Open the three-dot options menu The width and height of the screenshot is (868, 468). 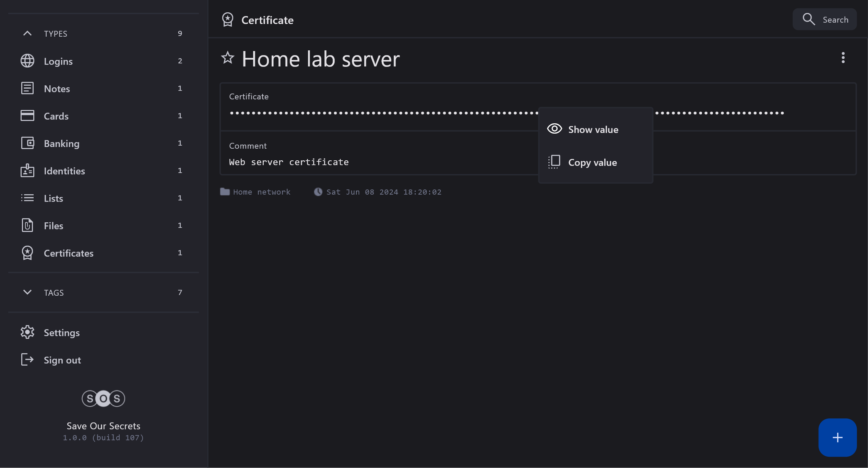tap(843, 58)
